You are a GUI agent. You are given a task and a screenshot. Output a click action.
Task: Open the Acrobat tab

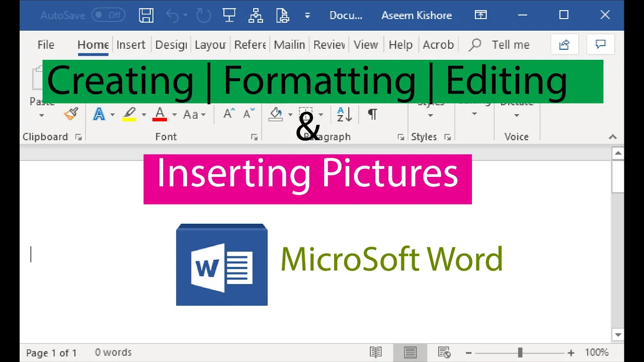pyautogui.click(x=438, y=45)
